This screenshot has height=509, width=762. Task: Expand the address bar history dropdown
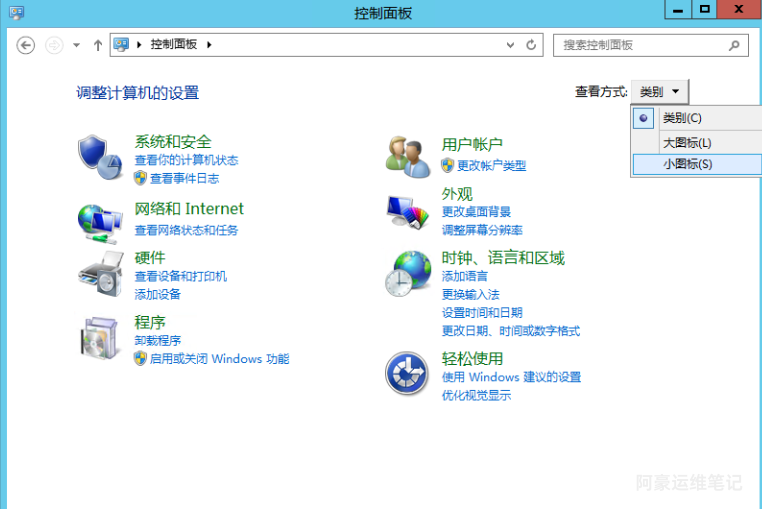coord(510,45)
